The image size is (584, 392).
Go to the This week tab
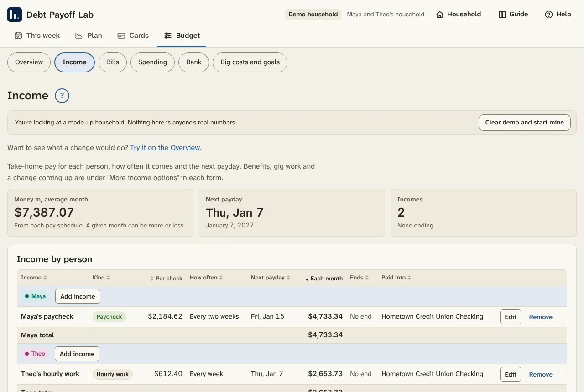(37, 36)
